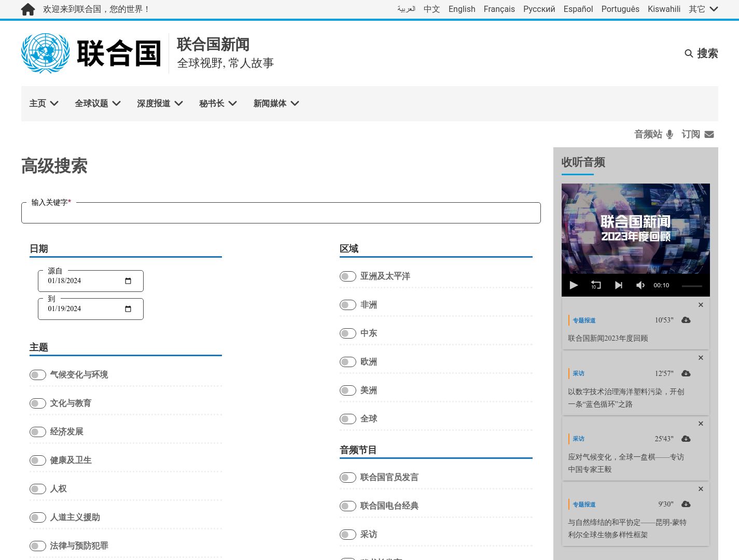This screenshot has height=560, width=739.
Task: Enable 全球 region switch
Action: click(348, 419)
